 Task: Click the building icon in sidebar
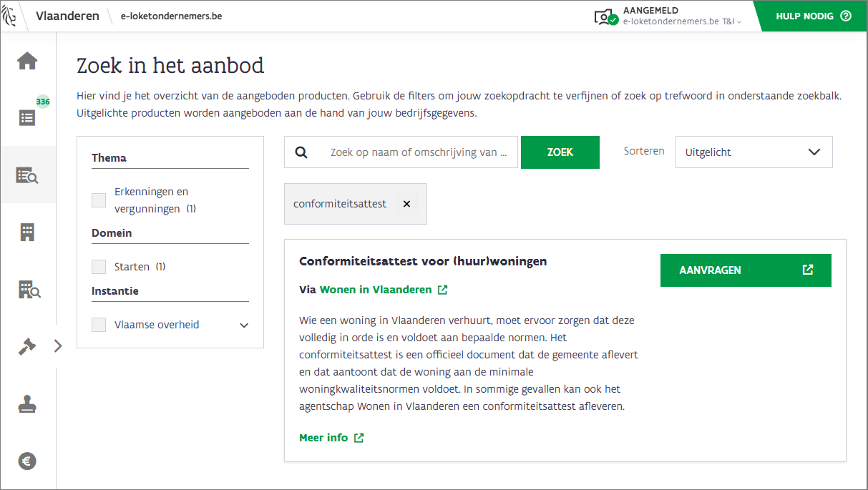(x=27, y=232)
